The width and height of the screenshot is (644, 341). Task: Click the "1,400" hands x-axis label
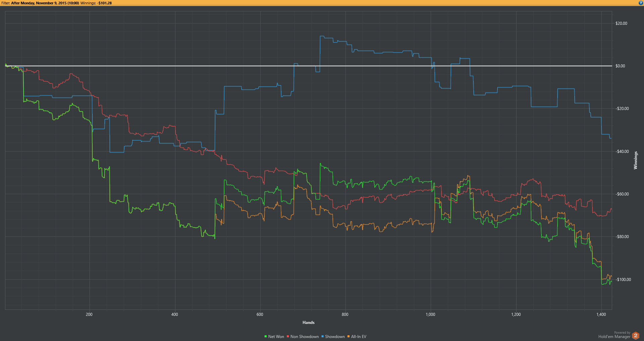click(x=601, y=315)
